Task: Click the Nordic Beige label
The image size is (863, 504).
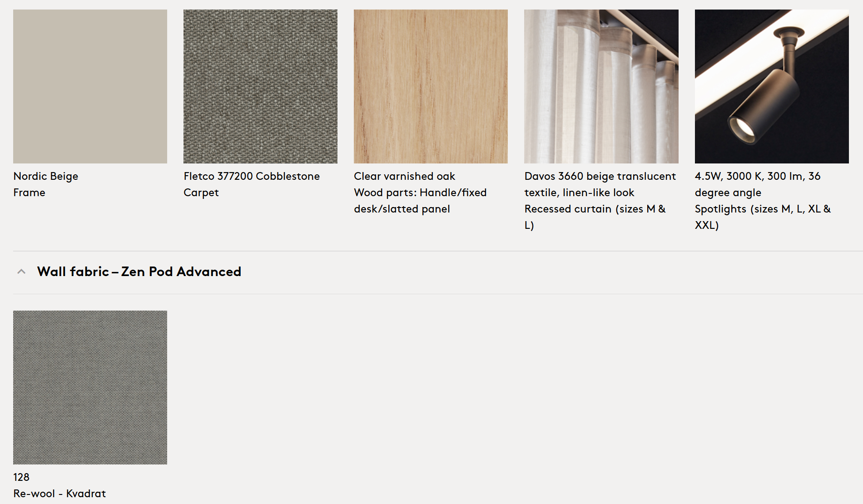Action: click(46, 176)
